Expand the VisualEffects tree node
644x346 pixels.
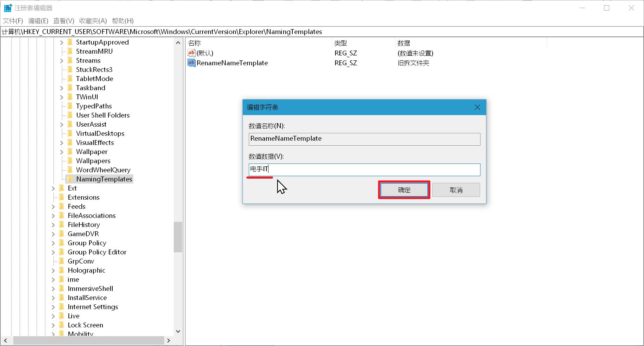point(62,143)
